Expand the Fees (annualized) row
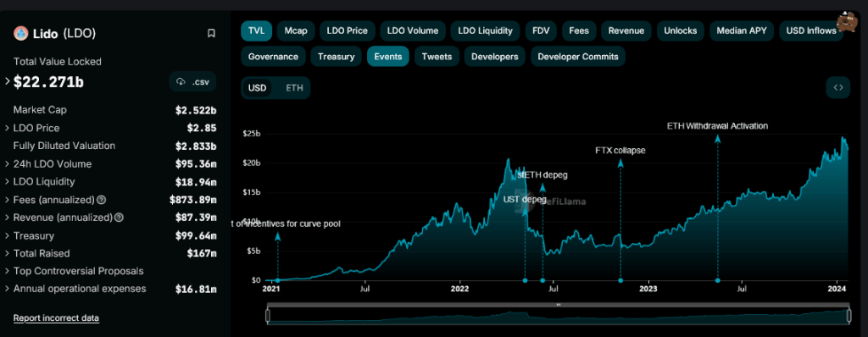The height and width of the screenshot is (337, 868). (x=7, y=200)
